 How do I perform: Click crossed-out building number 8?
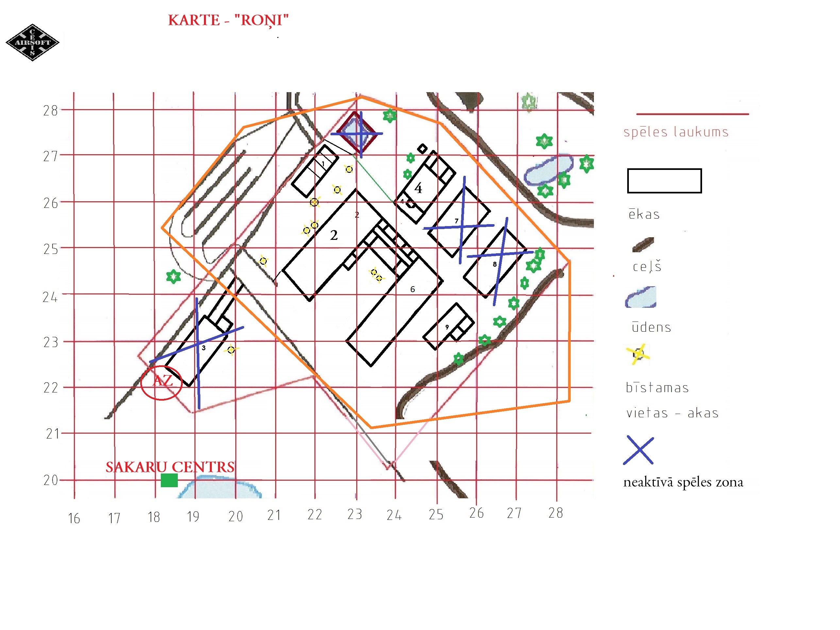point(495,264)
